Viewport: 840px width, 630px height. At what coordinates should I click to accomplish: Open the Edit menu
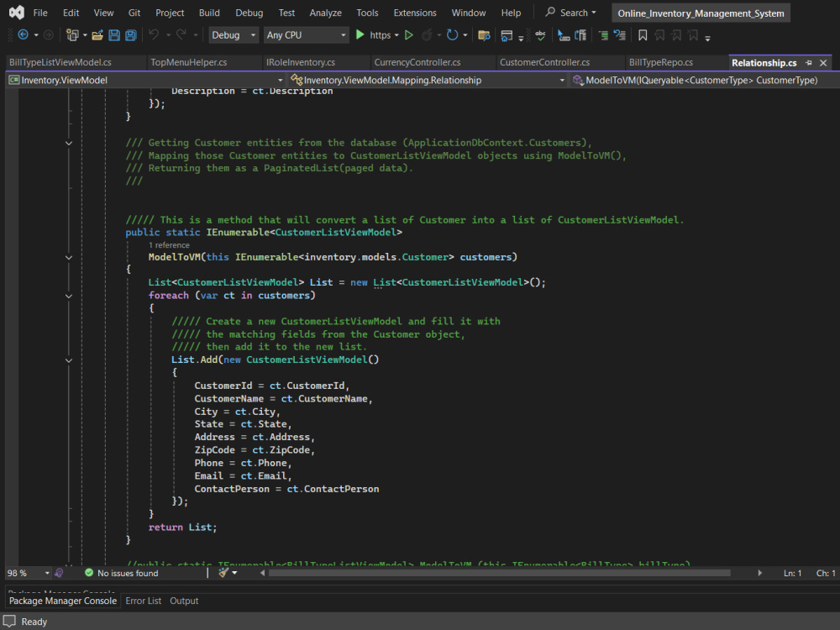click(71, 13)
